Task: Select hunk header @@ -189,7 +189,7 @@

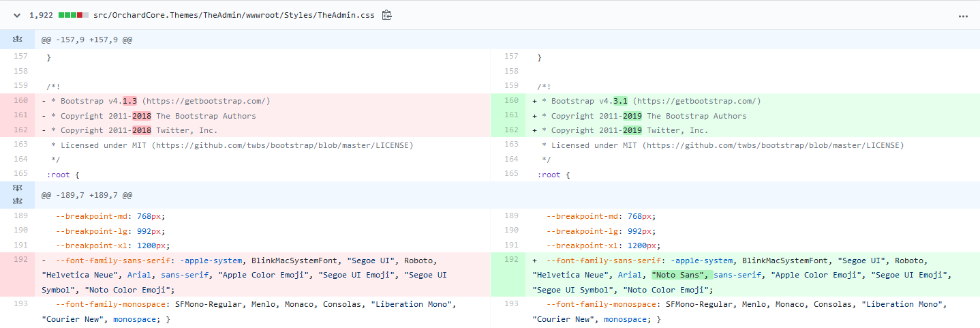Action: tap(87, 196)
